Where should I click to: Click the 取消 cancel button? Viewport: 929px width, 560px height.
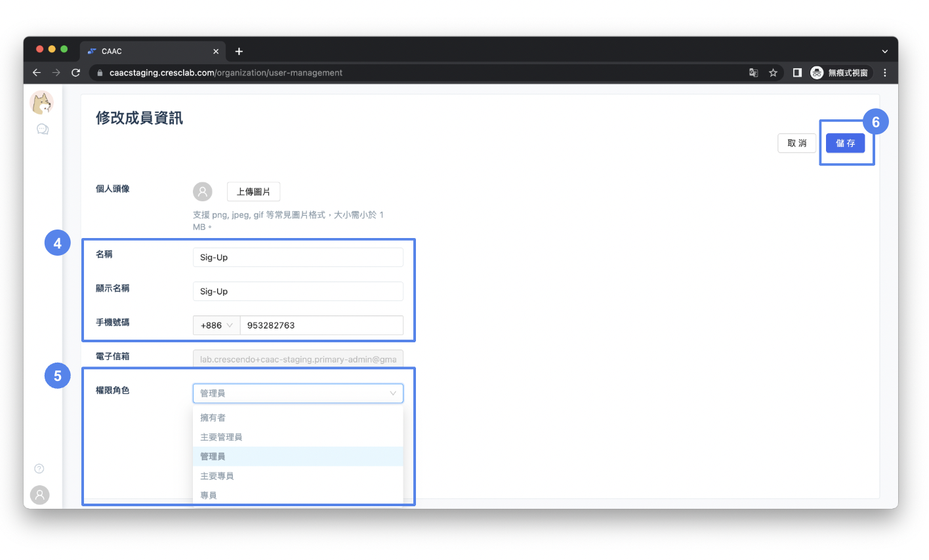796,143
